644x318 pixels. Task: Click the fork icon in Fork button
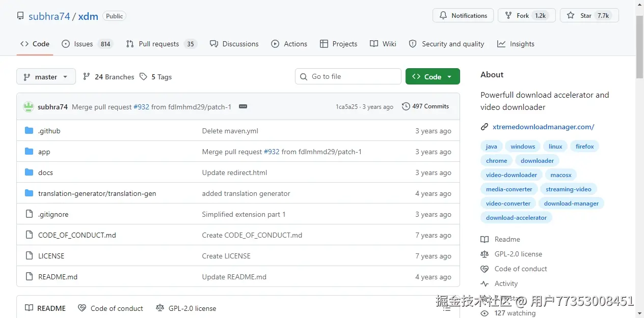coord(508,16)
